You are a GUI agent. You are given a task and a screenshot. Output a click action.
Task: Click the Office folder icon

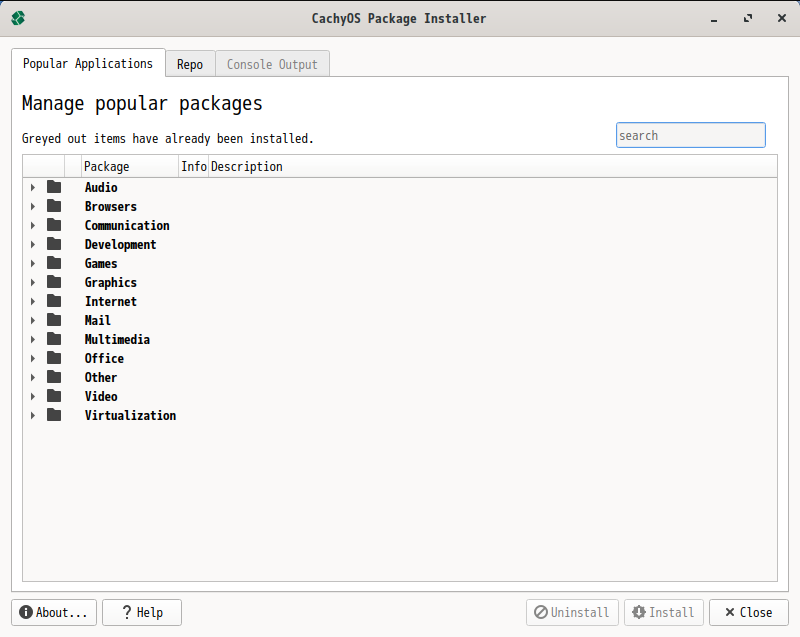pos(54,358)
